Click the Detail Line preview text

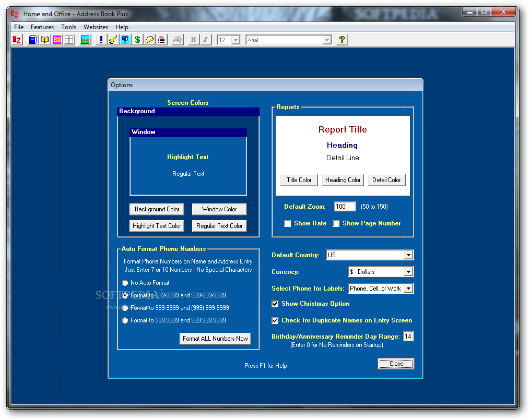pyautogui.click(x=343, y=158)
